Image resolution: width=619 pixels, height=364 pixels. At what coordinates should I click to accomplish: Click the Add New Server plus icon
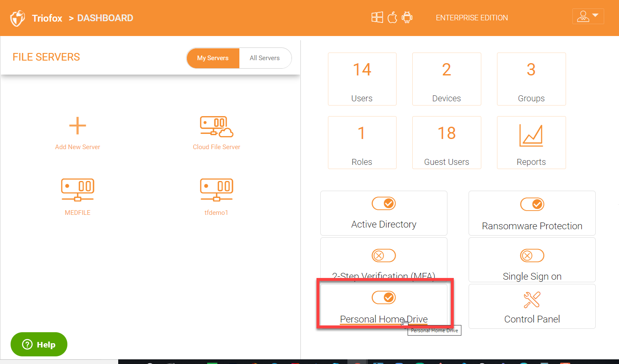(78, 126)
